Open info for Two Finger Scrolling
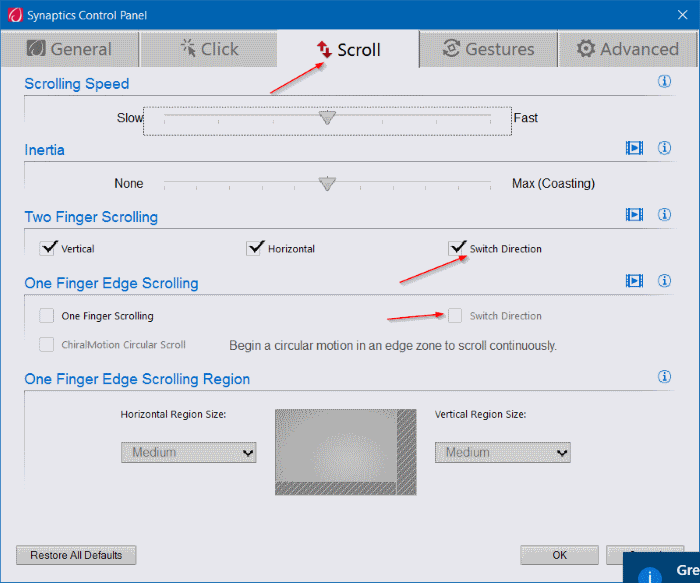The image size is (700, 583). click(x=664, y=215)
